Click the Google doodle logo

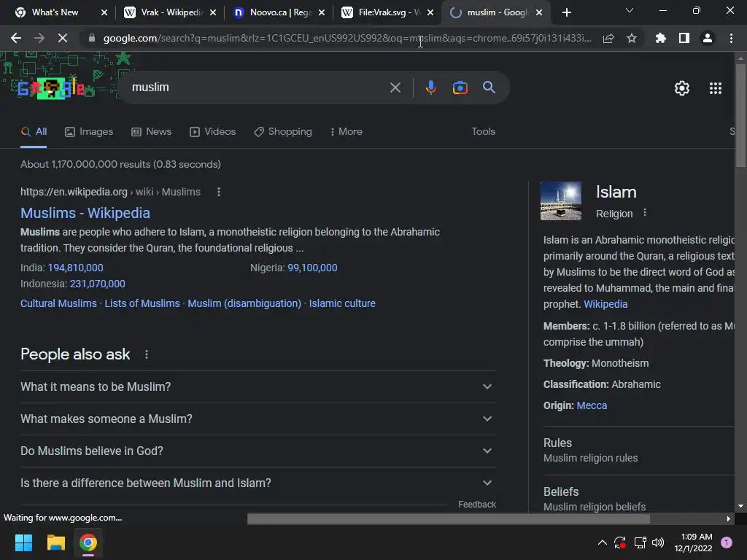pos(50,88)
